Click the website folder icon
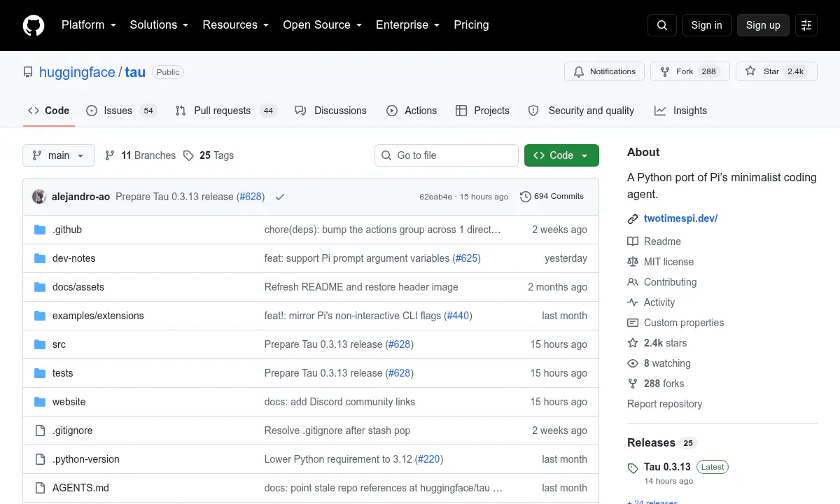The height and width of the screenshot is (504, 840). pyautogui.click(x=40, y=402)
